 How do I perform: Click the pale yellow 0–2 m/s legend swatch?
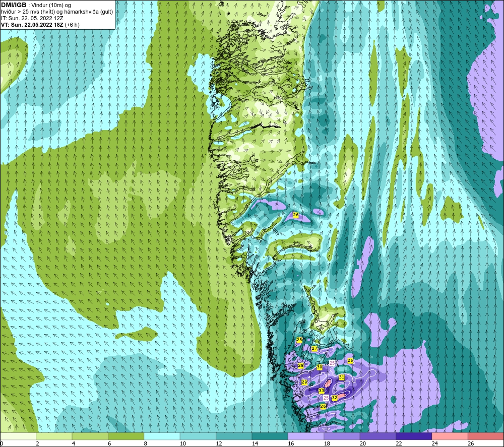click(18, 436)
